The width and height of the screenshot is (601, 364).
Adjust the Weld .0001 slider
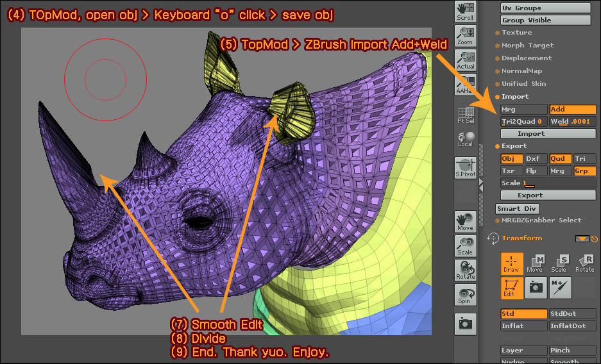tap(572, 122)
